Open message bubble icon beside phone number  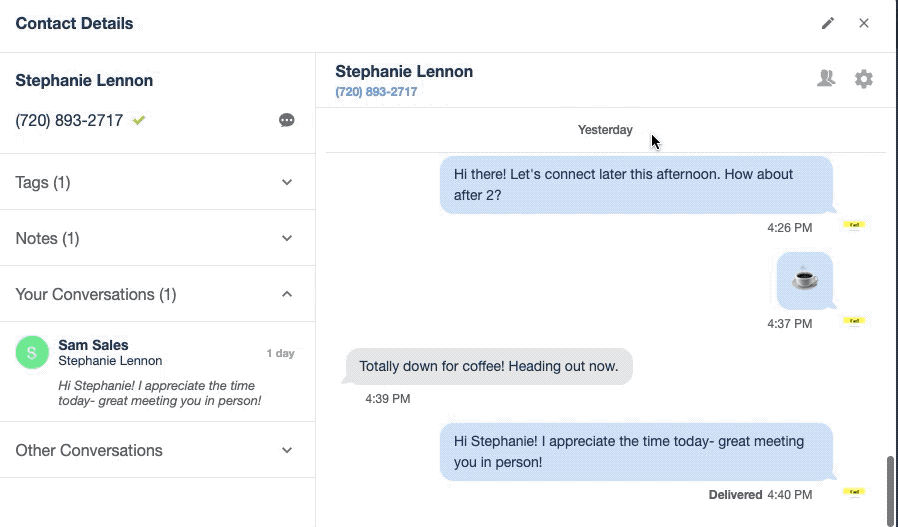(287, 120)
